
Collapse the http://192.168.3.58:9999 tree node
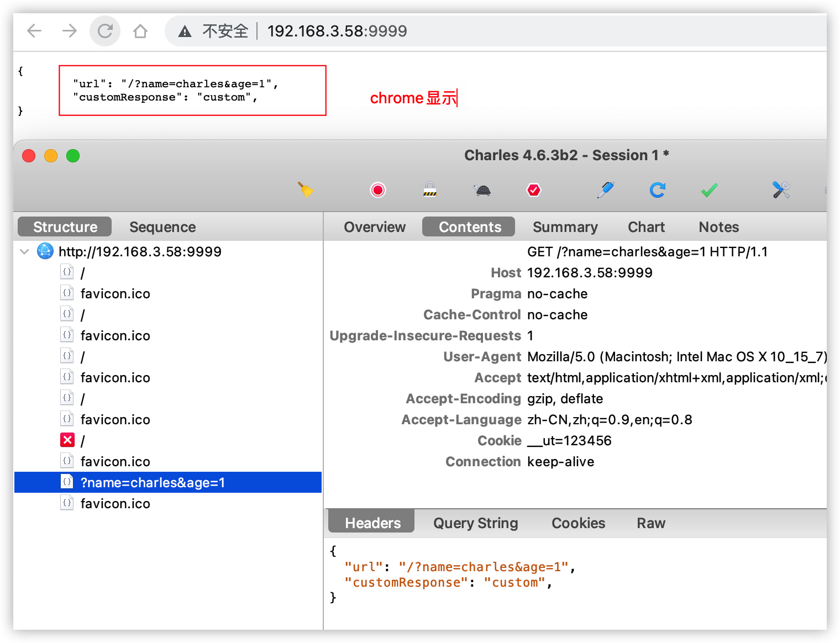(24, 251)
